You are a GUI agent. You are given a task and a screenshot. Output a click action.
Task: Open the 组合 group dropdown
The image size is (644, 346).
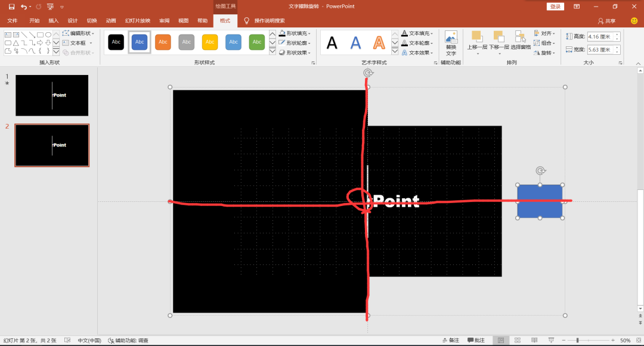(544, 43)
